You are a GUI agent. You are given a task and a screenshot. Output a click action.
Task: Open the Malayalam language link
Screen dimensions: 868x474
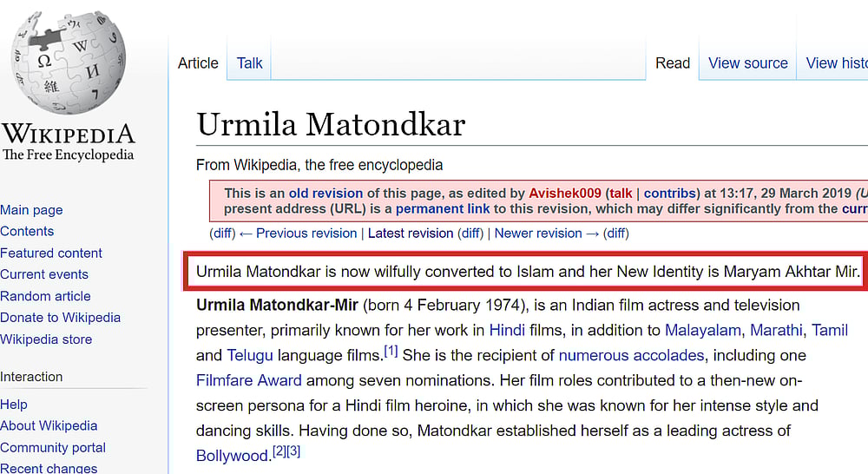pos(702,330)
